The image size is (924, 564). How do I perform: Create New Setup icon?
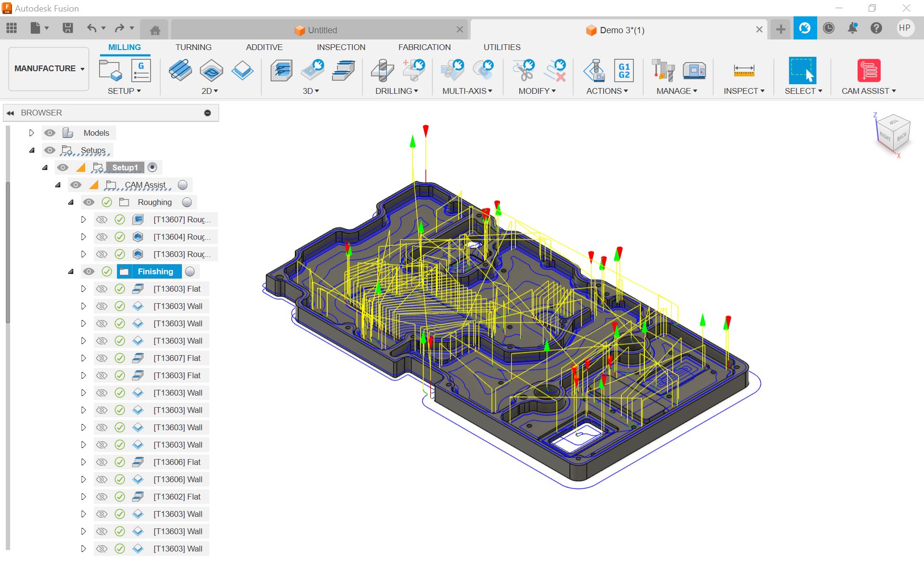[x=110, y=71]
